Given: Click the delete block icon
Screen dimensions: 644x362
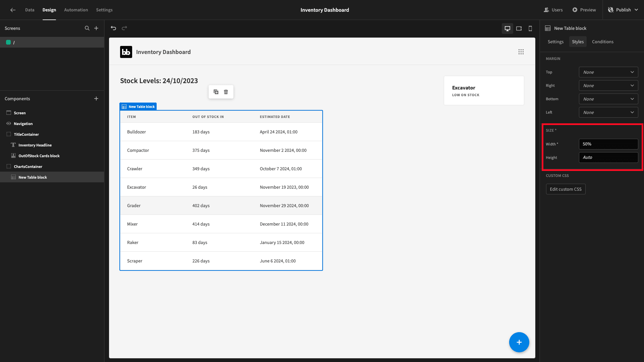Looking at the screenshot, I should click(x=226, y=91).
